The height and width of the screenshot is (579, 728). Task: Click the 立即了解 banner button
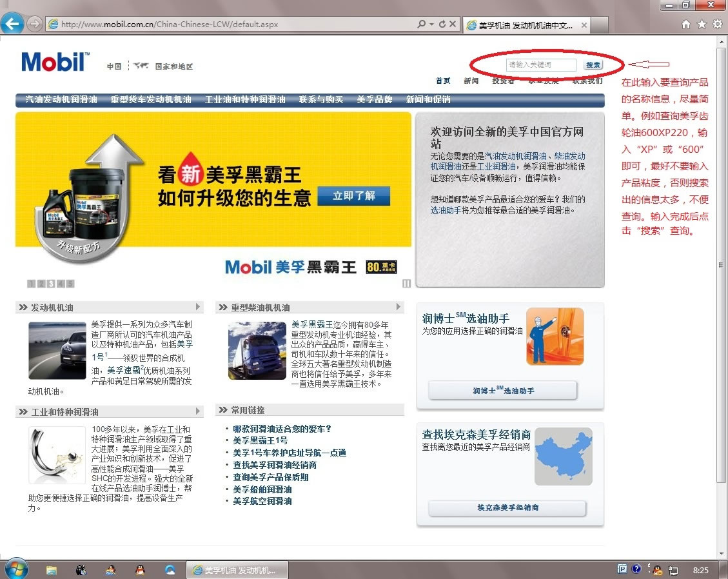click(x=353, y=196)
